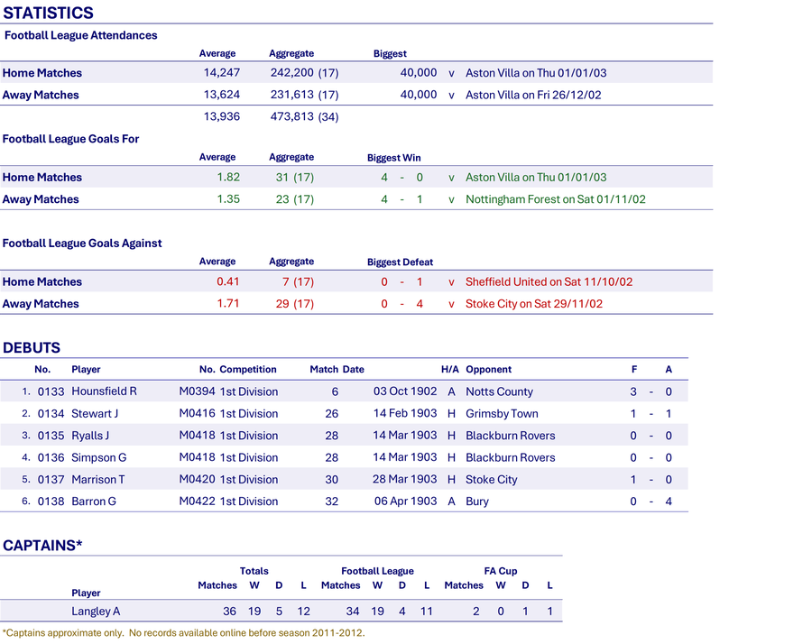Viewport: 812px width, 644px height.
Task: Click debut date 06 Apr 1903
Action: point(405,501)
